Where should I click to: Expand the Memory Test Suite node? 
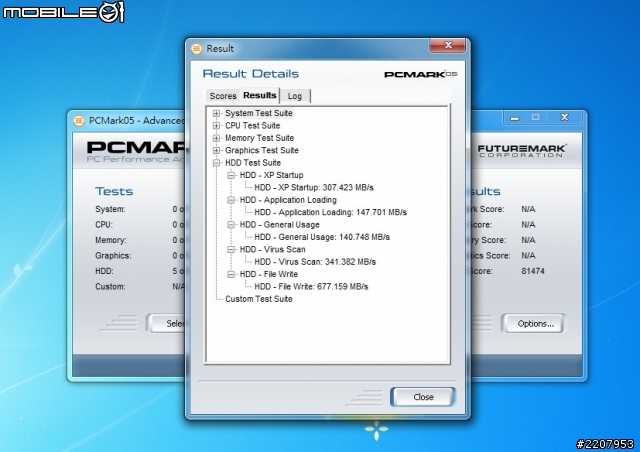click(x=217, y=138)
